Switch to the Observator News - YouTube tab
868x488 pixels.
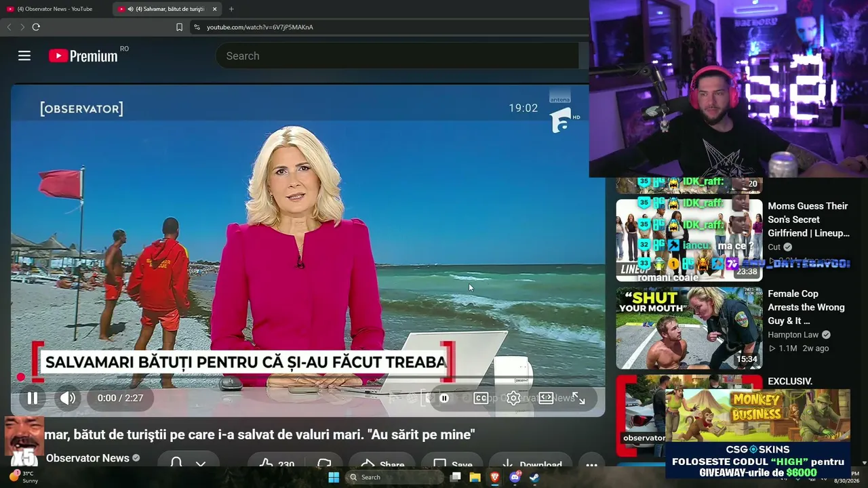pyautogui.click(x=56, y=9)
